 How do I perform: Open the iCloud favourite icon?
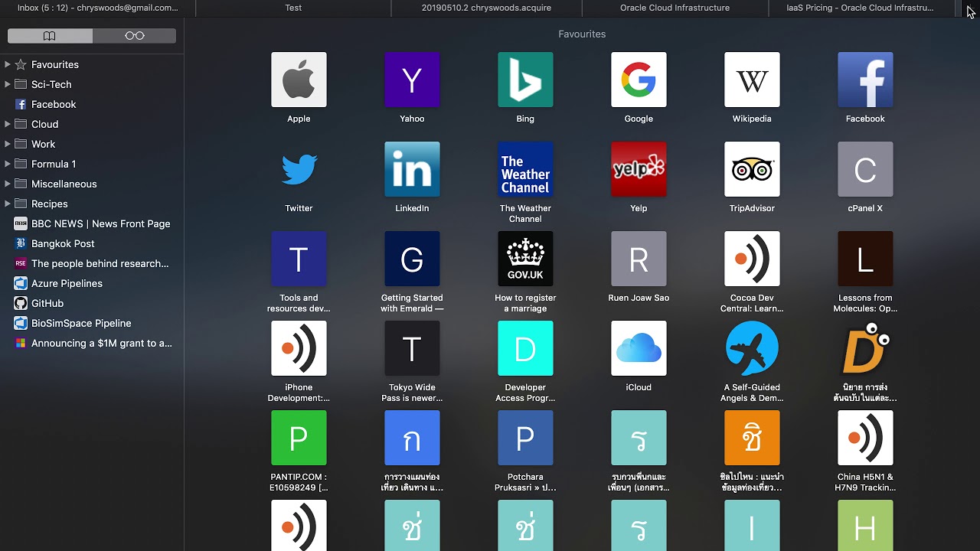pos(639,348)
